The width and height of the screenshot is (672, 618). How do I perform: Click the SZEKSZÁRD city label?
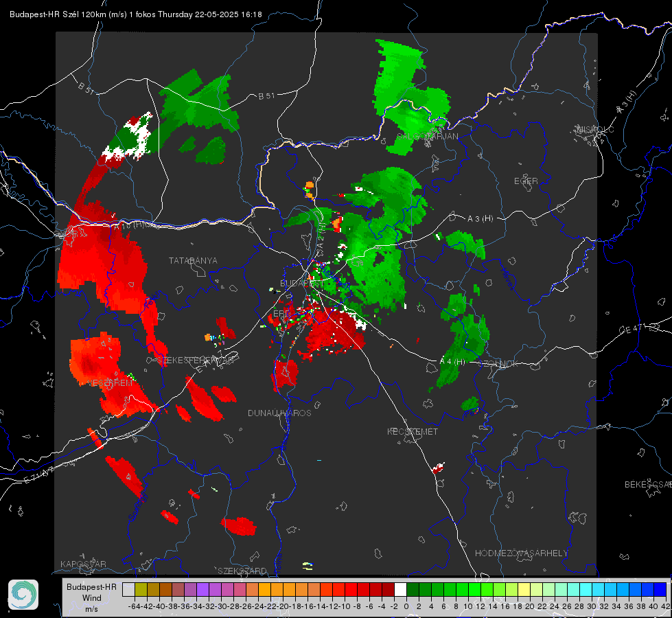coord(242,571)
